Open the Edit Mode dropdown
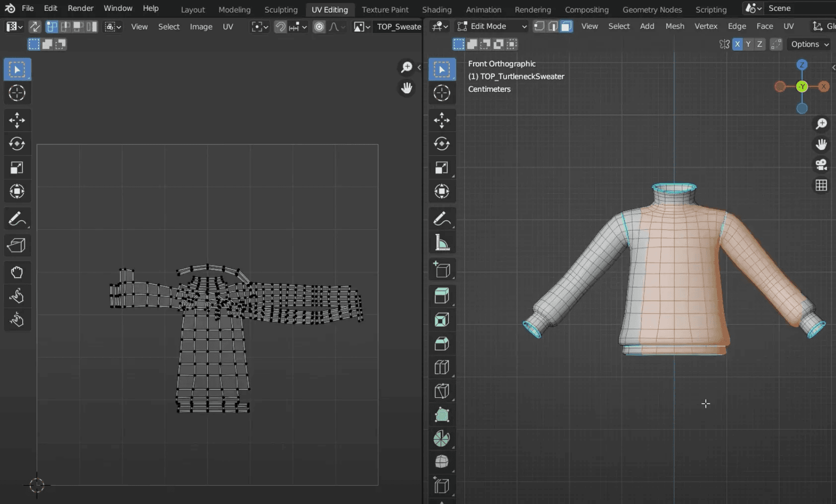 [492, 26]
